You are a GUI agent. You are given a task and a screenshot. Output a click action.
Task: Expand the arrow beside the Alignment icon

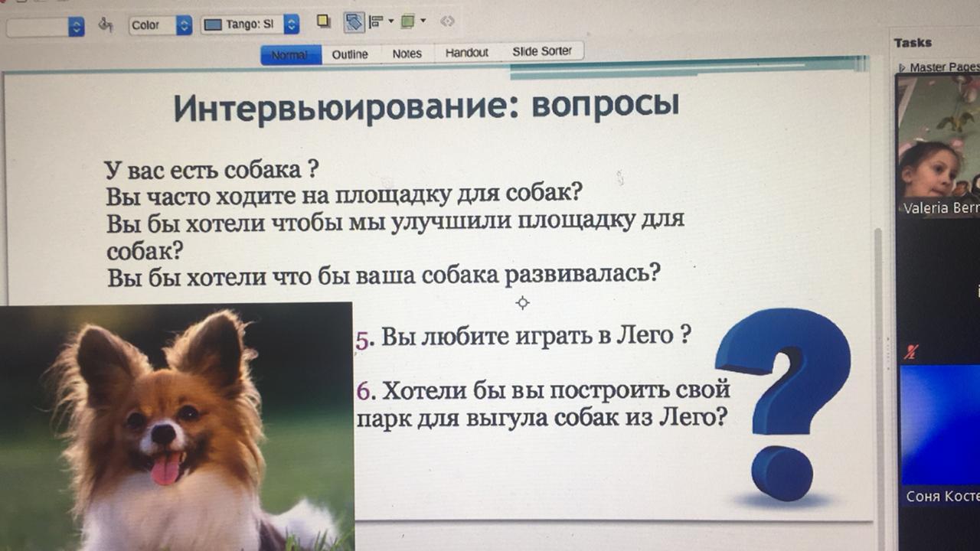coord(391,21)
